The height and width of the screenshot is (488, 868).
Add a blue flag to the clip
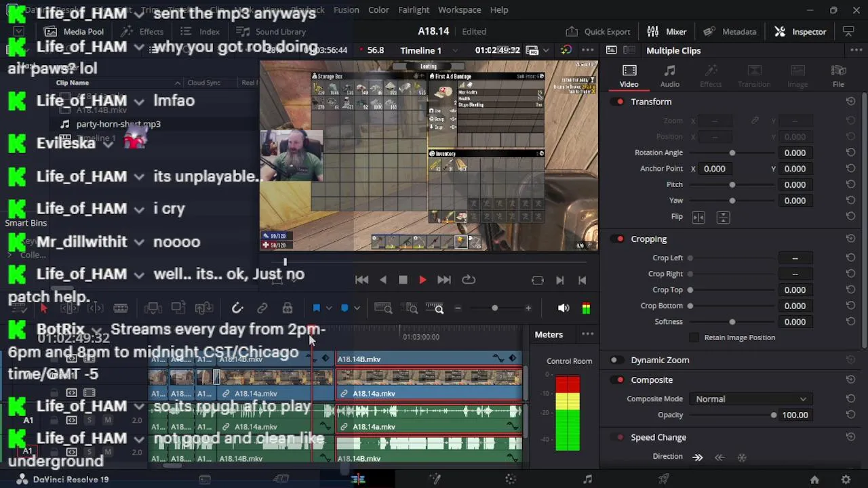pos(316,308)
